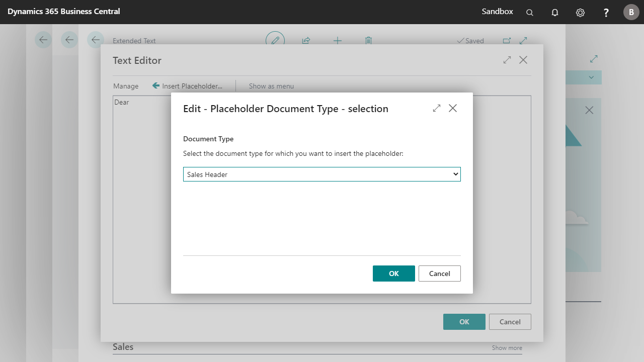
Task: Close the Placeholder Document Type dialog
Action: point(453,108)
